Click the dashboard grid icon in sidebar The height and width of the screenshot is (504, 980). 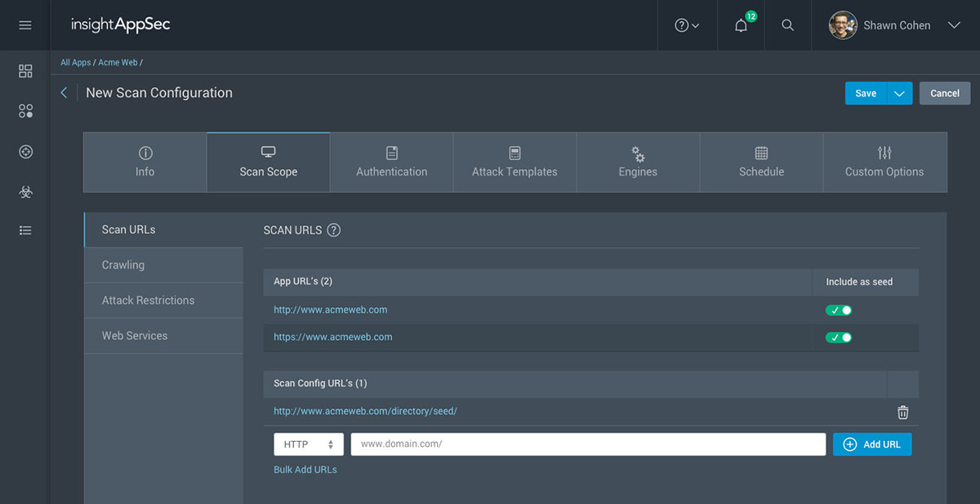(x=25, y=71)
